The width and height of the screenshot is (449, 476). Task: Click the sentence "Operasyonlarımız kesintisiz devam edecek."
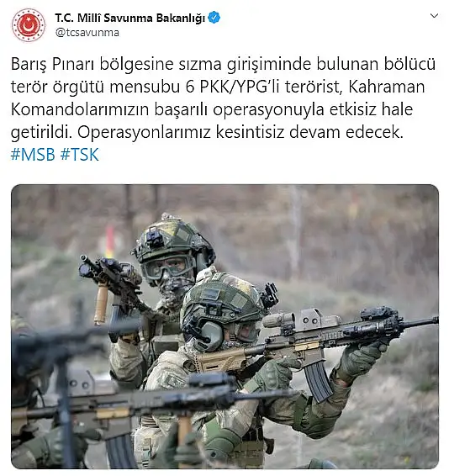click(x=240, y=132)
